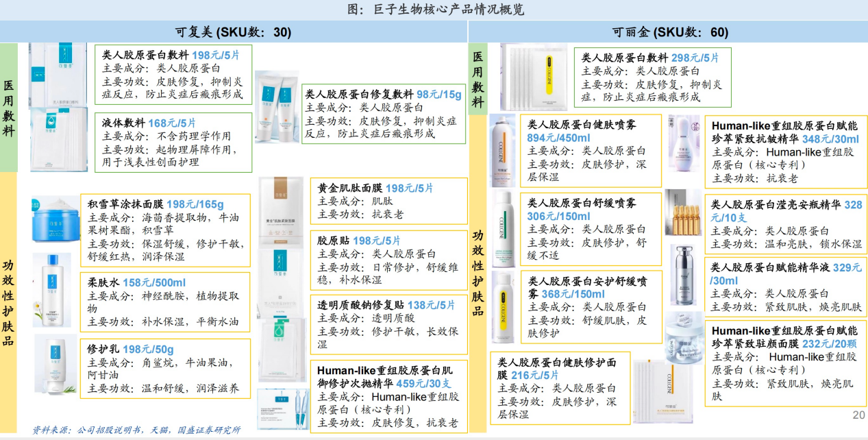Click the price 98元/15g

coord(439,94)
